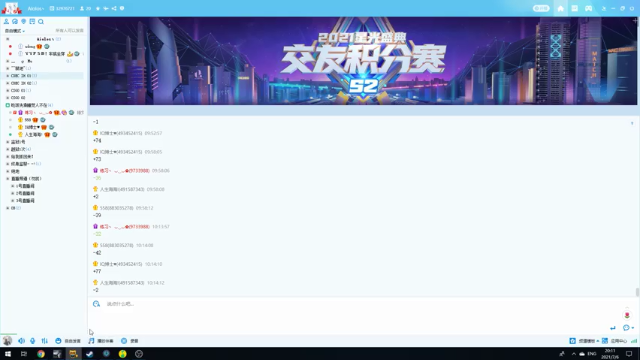640x360 pixels.
Task: Open Google Chrome from the taskbar
Action: click(x=41, y=354)
